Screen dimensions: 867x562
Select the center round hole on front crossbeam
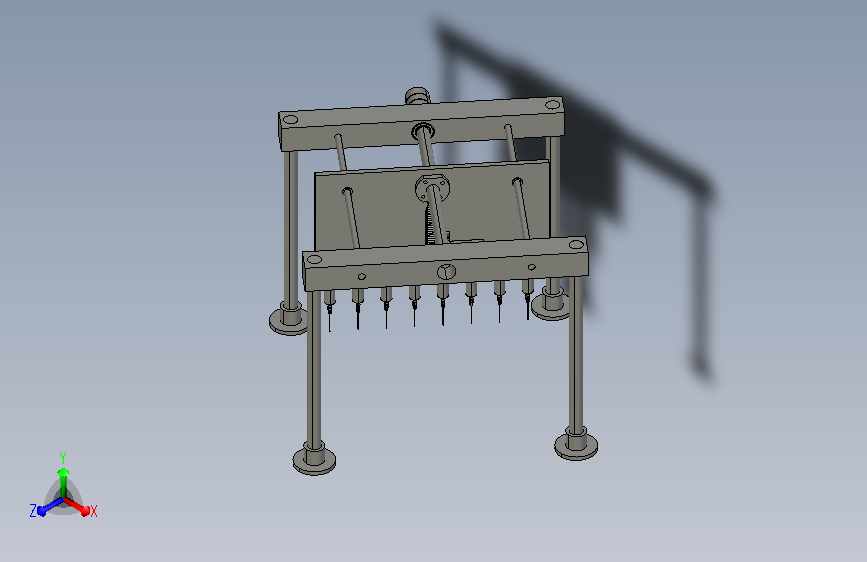point(446,272)
